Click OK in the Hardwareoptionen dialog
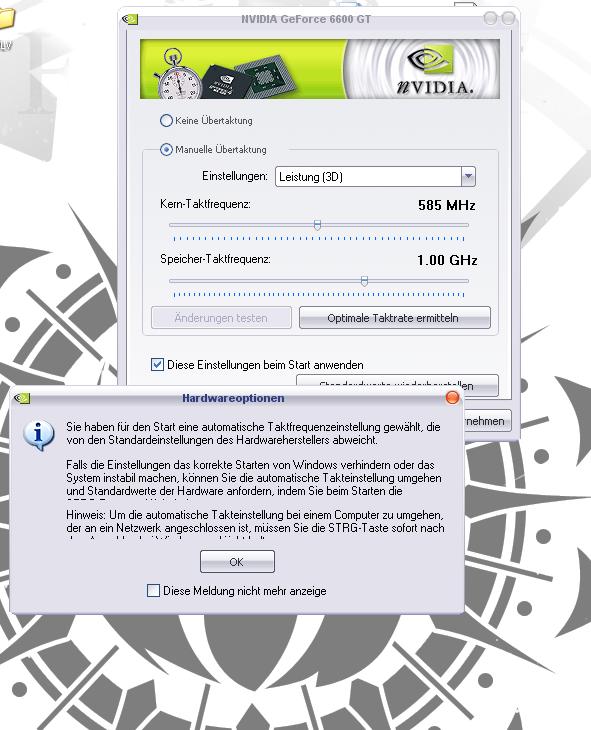 coord(237,561)
